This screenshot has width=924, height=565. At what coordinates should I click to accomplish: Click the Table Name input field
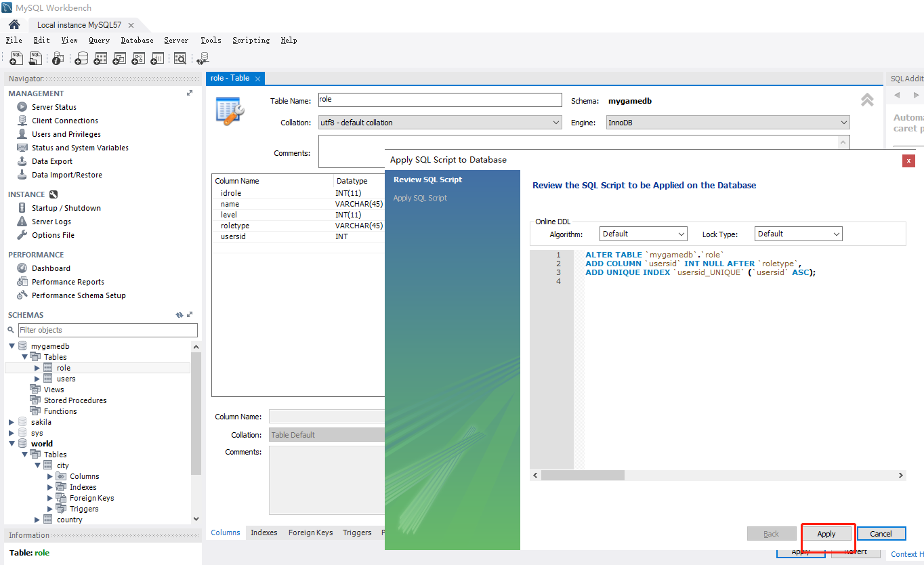(x=440, y=100)
